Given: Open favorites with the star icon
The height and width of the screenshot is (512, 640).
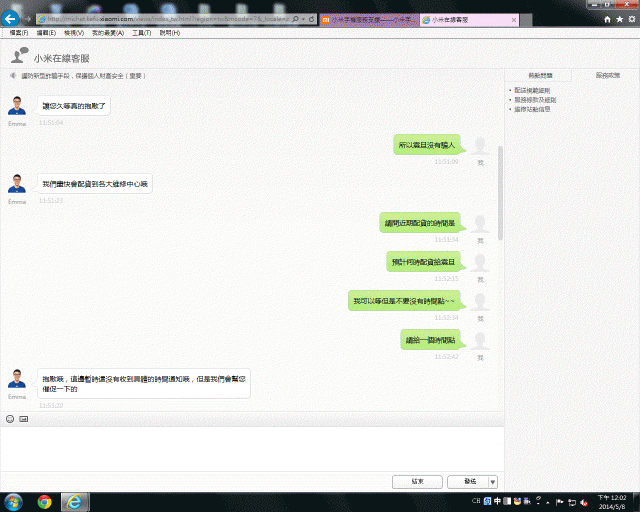Looking at the screenshot, I should (620, 19).
